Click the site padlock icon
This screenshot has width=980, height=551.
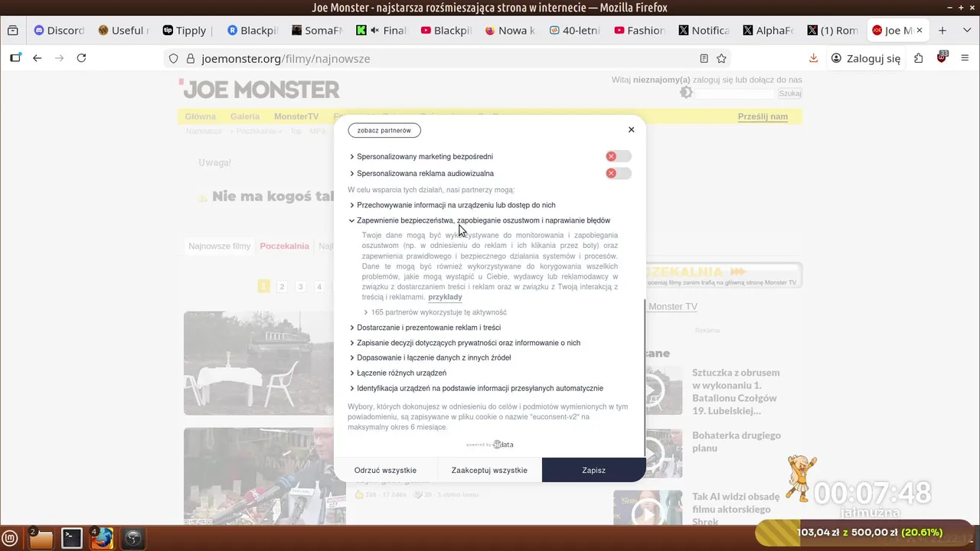point(190,58)
